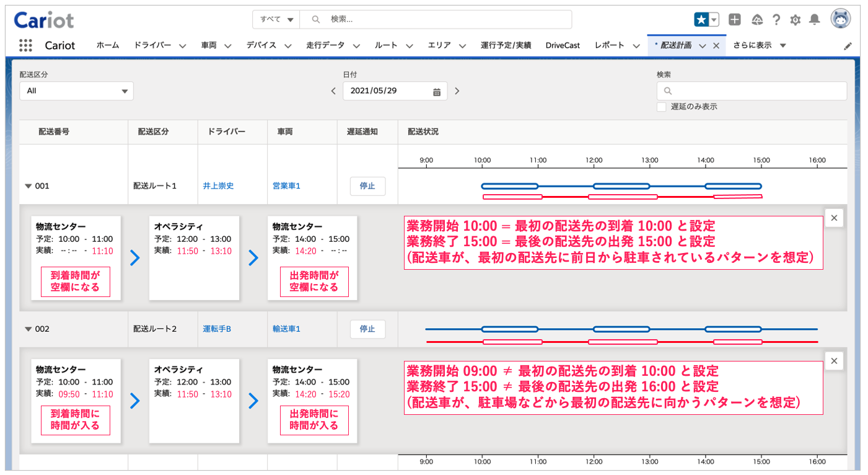The width and height of the screenshot is (868, 475).
Task: Open the 走行データ tab dropdown chevron
Action: (356, 46)
